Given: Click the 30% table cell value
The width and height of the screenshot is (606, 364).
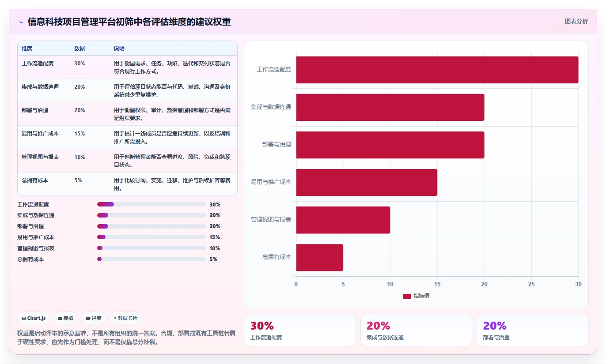Looking at the screenshot, I should [80, 64].
